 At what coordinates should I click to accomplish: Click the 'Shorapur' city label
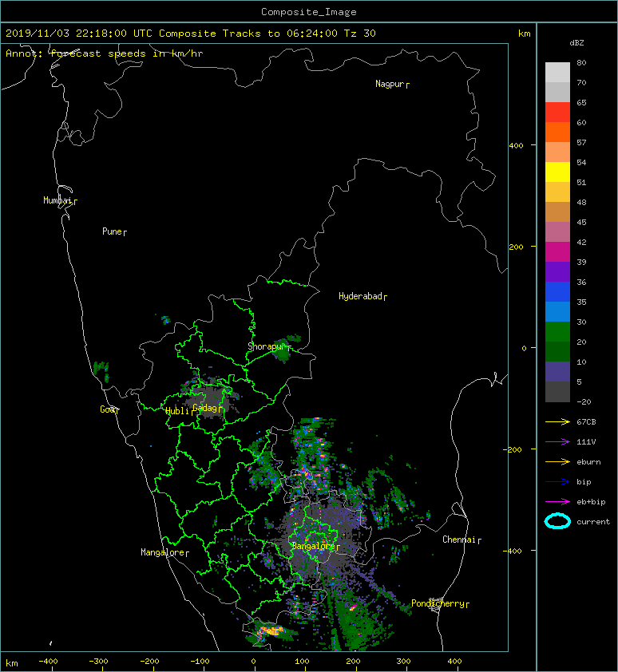pos(267,346)
